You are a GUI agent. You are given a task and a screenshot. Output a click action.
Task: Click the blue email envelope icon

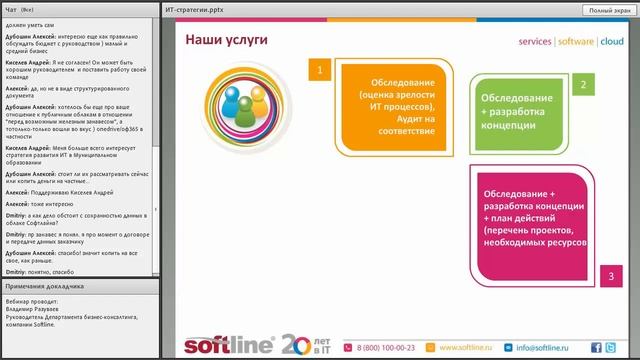point(508,347)
